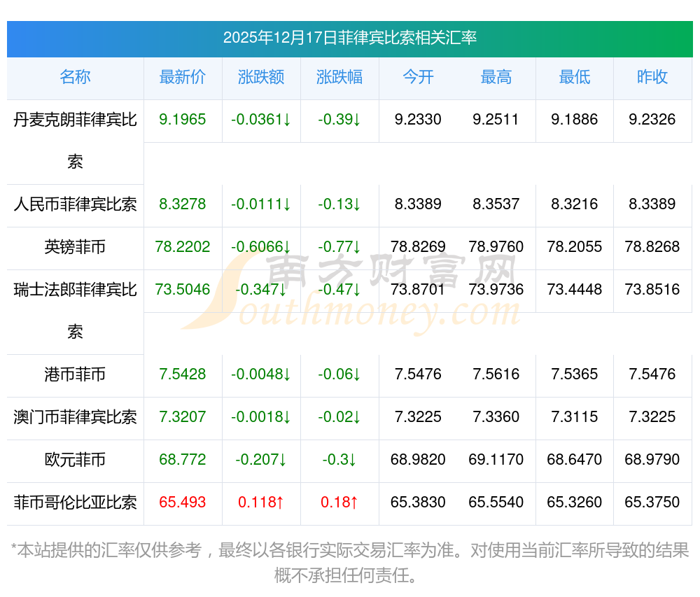Image resolution: width=700 pixels, height=597 pixels.
Task: Click change percent -0.39↓
Action: coord(339,120)
